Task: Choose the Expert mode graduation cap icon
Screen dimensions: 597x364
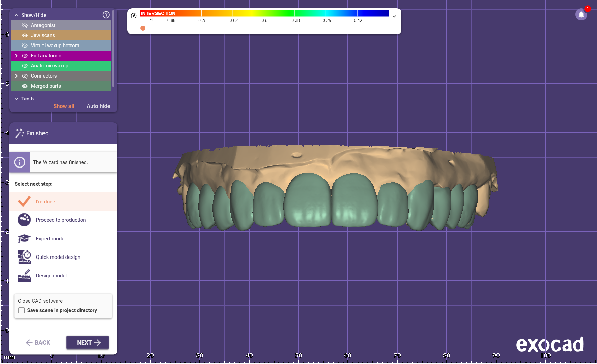Action: [x=24, y=239]
